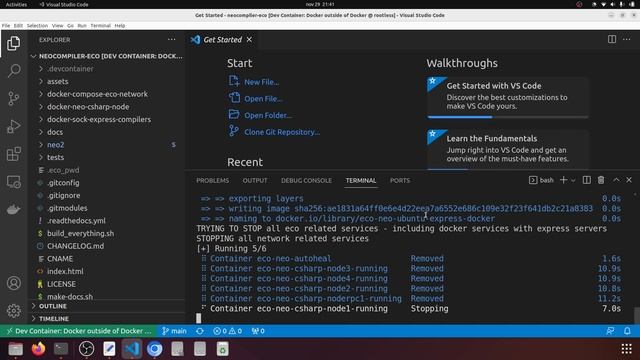Image resolution: width=640 pixels, height=360 pixels.
Task: Open the LICENSE file
Action: point(107,284)
